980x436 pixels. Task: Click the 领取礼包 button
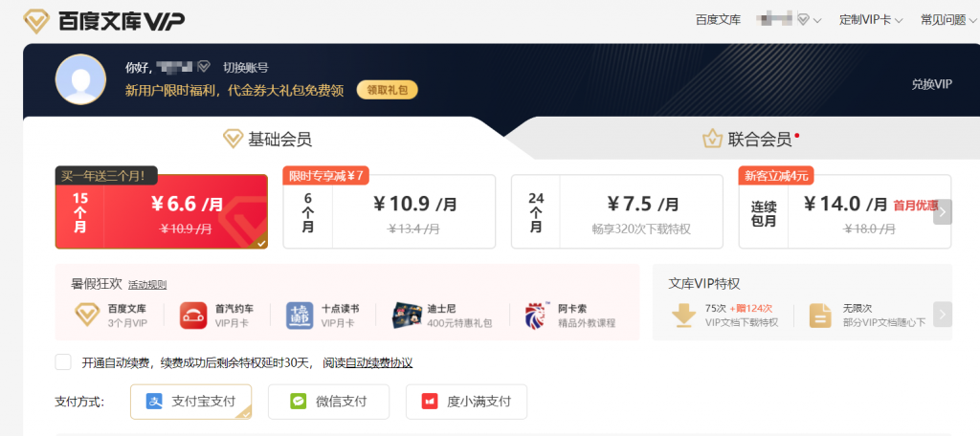click(388, 90)
